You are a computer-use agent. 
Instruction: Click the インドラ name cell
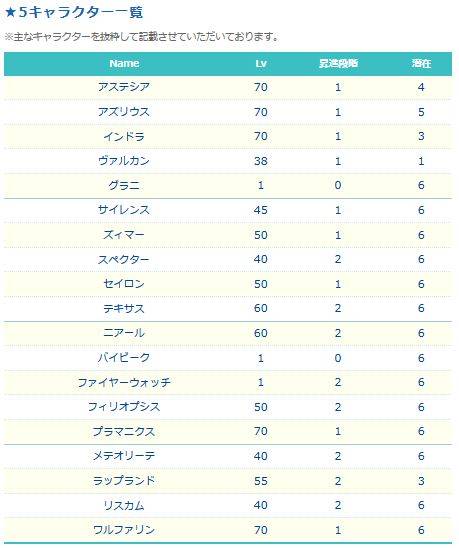pos(124,136)
